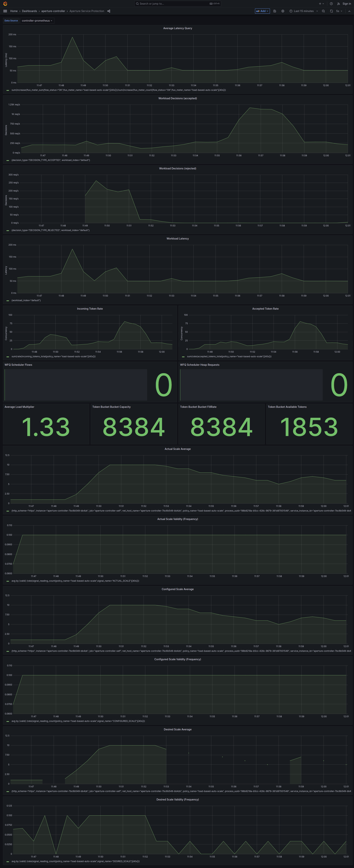
Task: Open the Token Bucket Available Tokens panel title
Action: click(287, 407)
